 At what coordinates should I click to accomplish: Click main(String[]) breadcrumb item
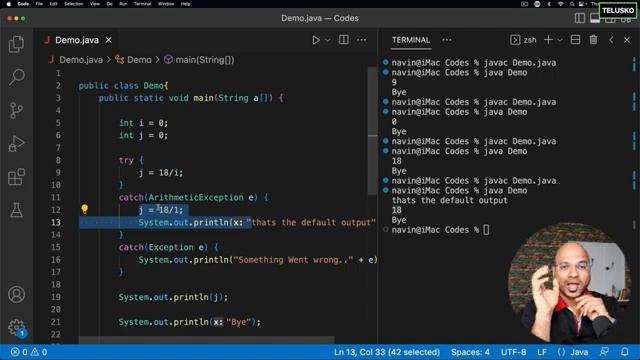(x=205, y=60)
